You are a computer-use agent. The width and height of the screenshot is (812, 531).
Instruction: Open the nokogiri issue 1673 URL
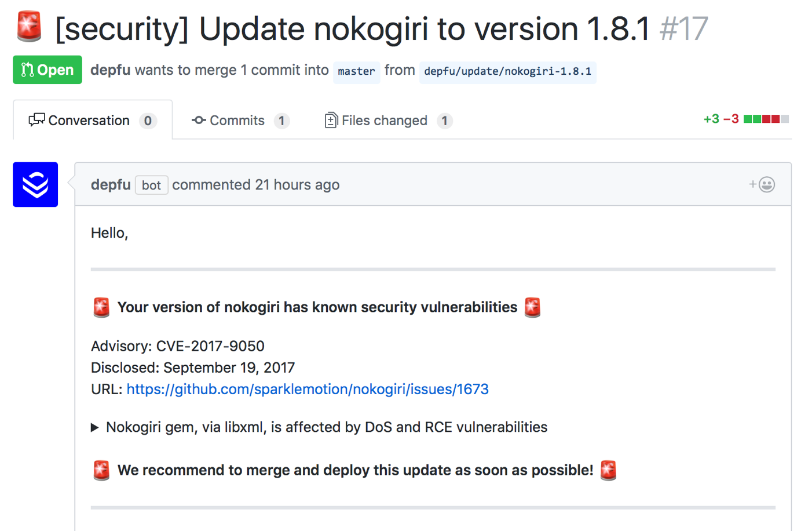coord(308,389)
